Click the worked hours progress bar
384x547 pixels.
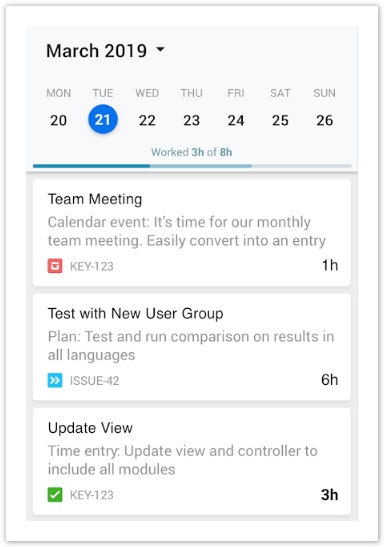pos(192,166)
